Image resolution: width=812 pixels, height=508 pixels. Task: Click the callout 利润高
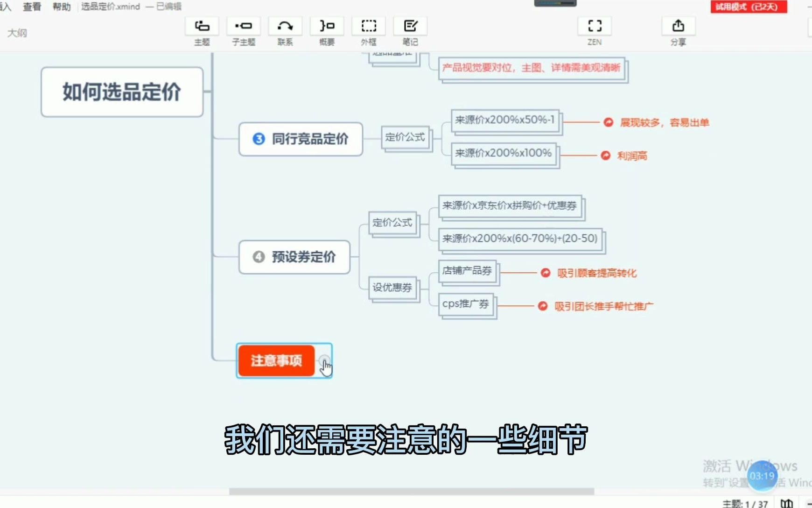(x=632, y=156)
